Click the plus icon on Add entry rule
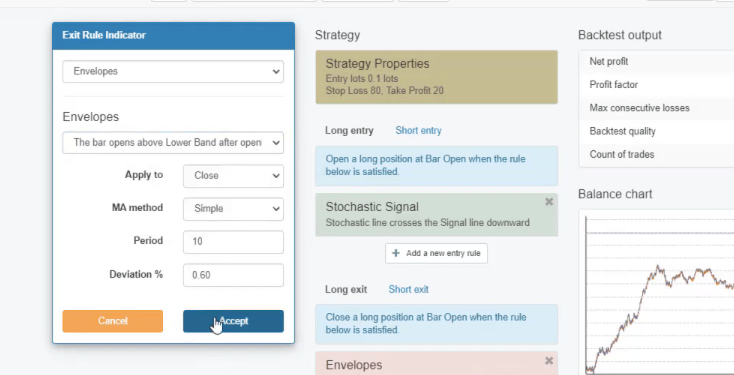Viewport: 734px width, 375px height. point(396,253)
